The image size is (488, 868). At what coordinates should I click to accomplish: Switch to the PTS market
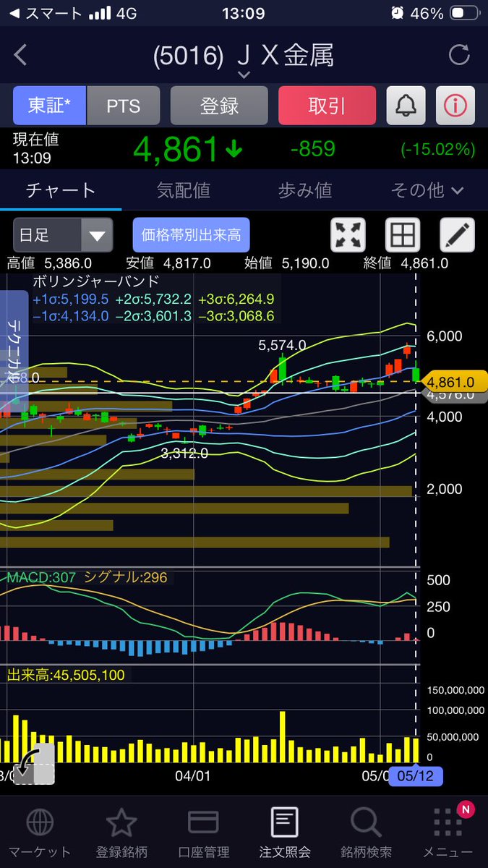(123, 106)
